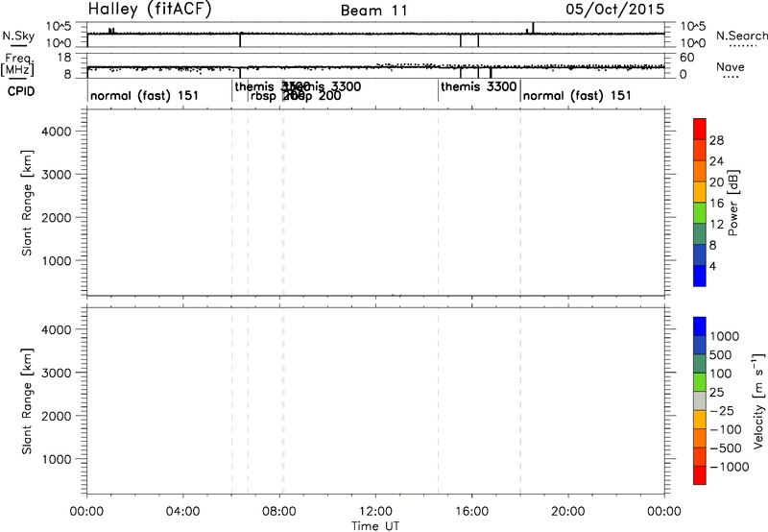Click the "2000" tick in the velocity panel
The width and height of the screenshot is (768, 532).
pyautogui.click(x=57, y=416)
